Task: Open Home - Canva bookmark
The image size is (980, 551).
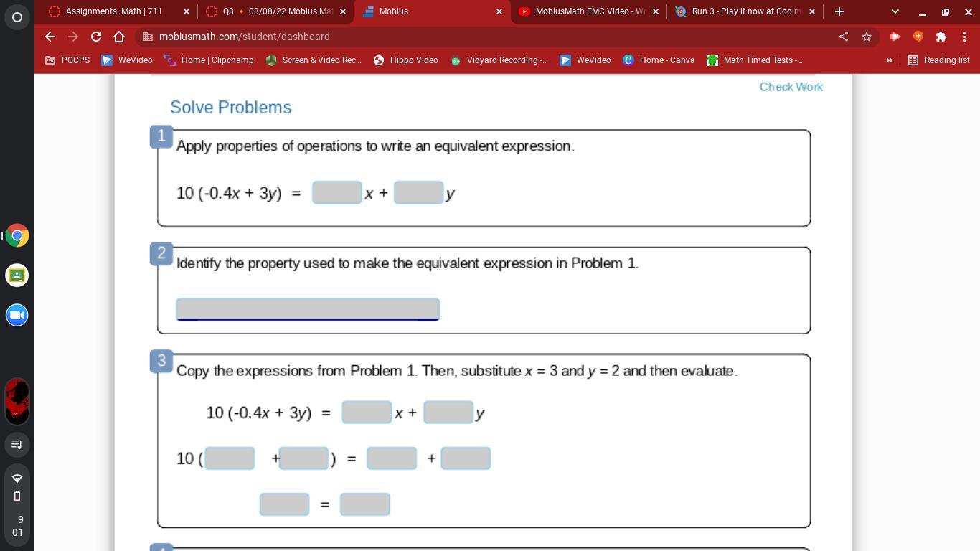Action: [x=659, y=60]
